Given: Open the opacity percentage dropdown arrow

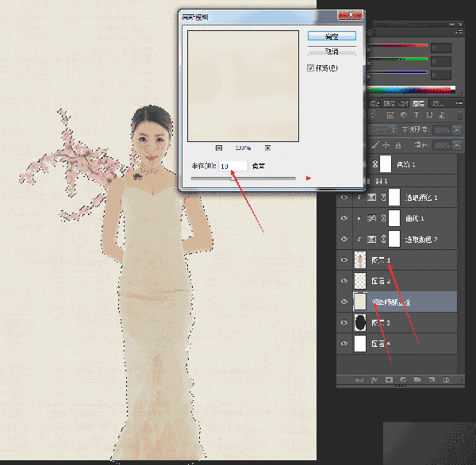Looking at the screenshot, I should point(457,130).
